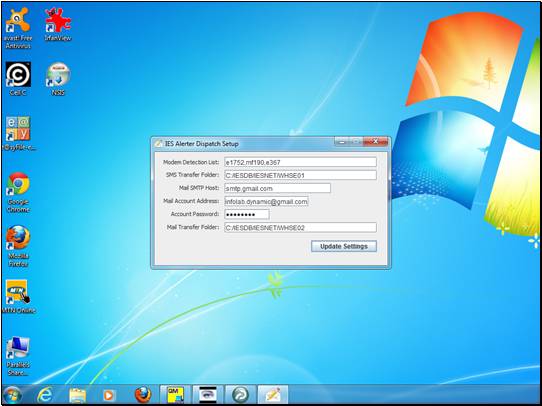
Task: Click the 'Mail Transfer Folder:' label
Action: 193,227
